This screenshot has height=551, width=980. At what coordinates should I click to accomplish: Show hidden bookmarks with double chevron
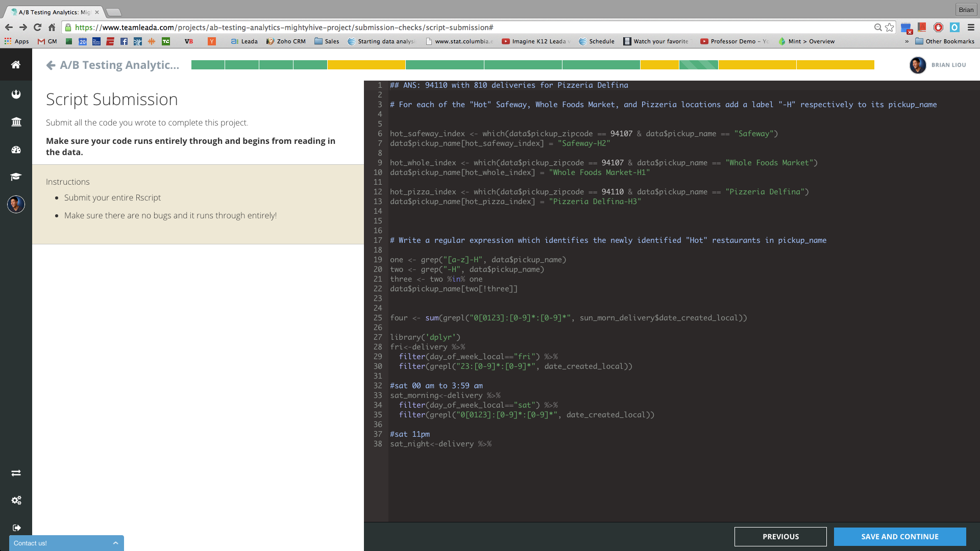pos(906,41)
